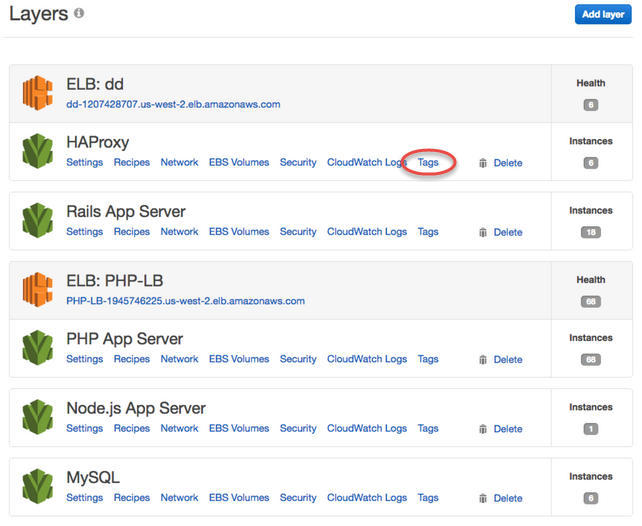
Task: Delete the Node.js App Server layer
Action: click(508, 429)
